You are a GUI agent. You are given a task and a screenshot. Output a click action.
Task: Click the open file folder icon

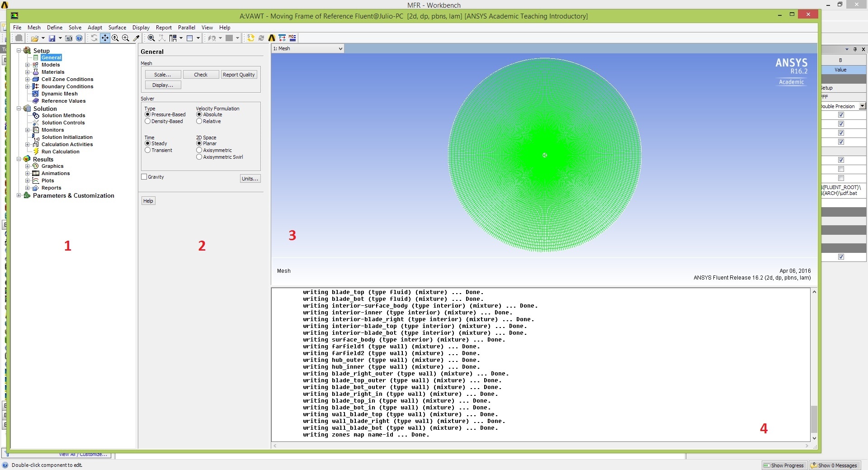coord(34,38)
